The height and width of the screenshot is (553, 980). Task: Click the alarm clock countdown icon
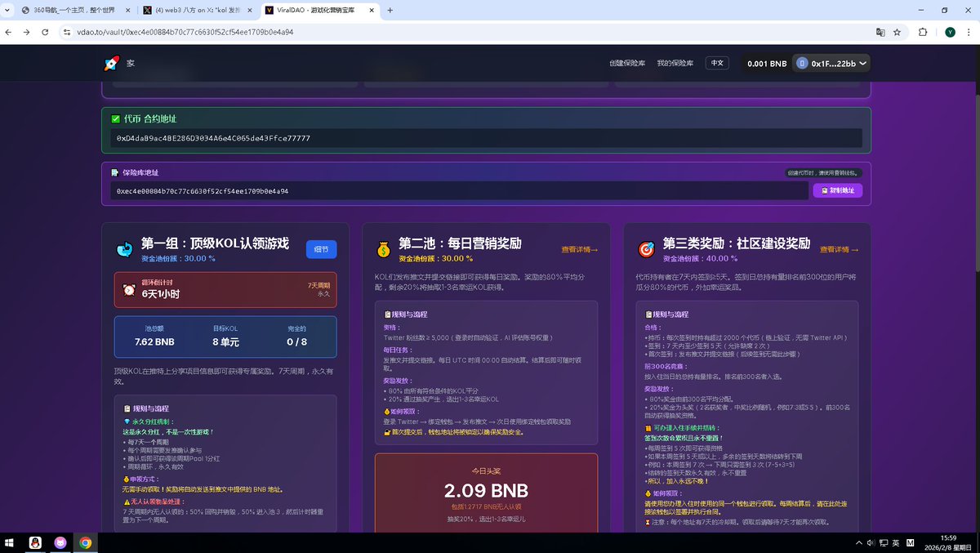coord(129,289)
